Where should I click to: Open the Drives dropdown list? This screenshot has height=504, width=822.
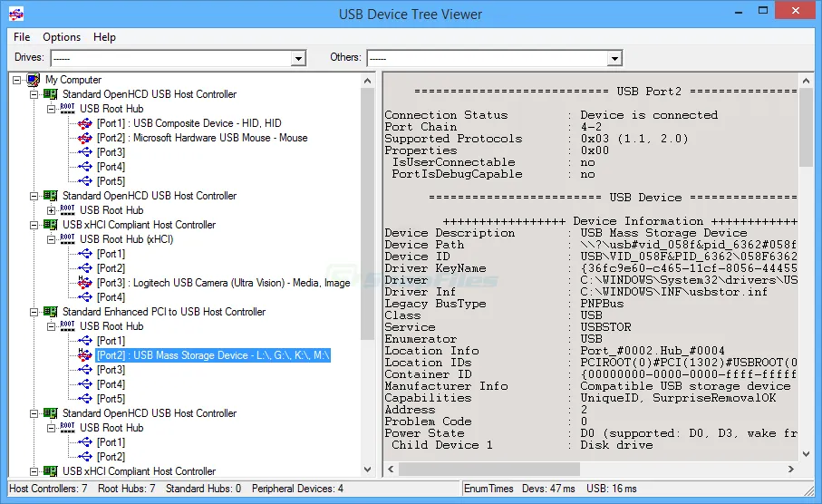coord(298,58)
